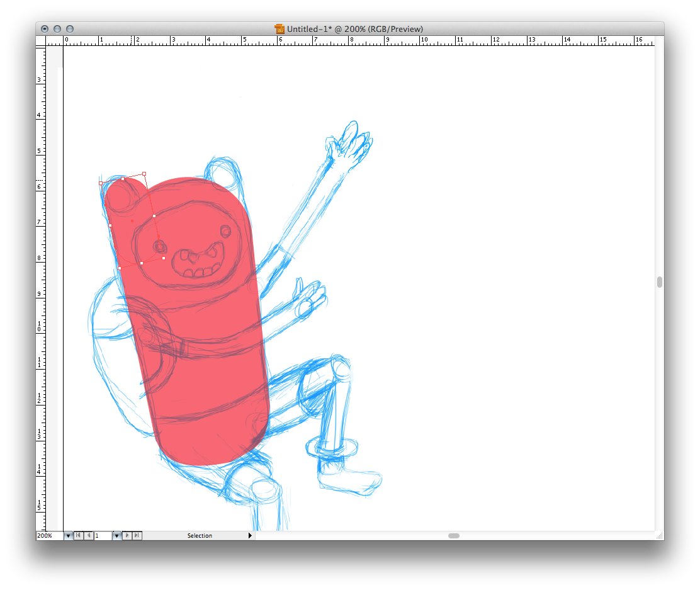Expand the status bar Selection popup arrow
This screenshot has height=590, width=700.
tap(250, 536)
